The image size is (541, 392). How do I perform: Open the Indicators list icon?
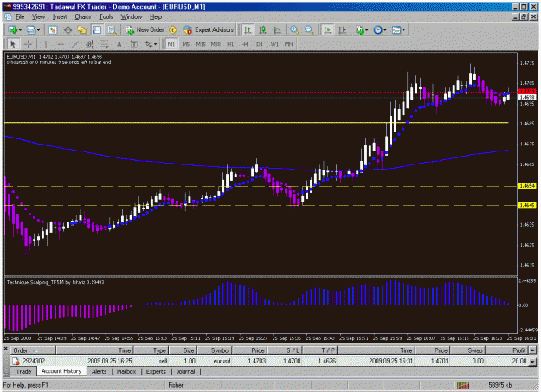359,30
